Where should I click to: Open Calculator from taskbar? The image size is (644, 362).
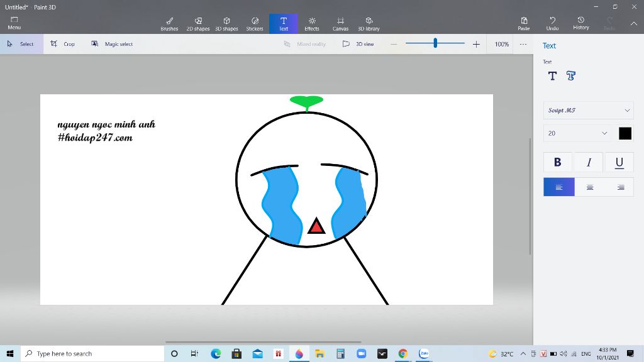pos(340,353)
